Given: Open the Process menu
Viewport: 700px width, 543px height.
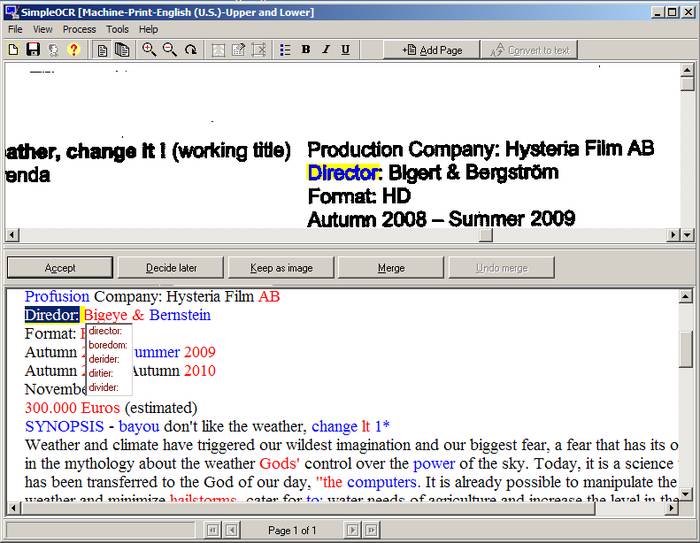Looking at the screenshot, I should [x=79, y=29].
